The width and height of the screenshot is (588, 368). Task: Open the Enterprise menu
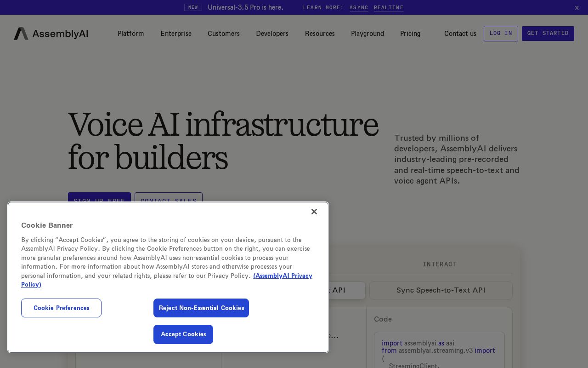click(x=176, y=34)
